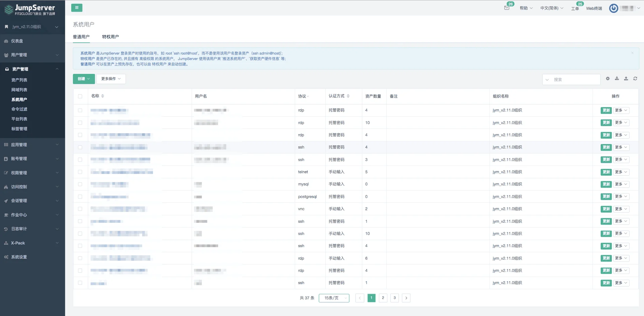
Task: Refresh the system user table
Action: click(635, 79)
